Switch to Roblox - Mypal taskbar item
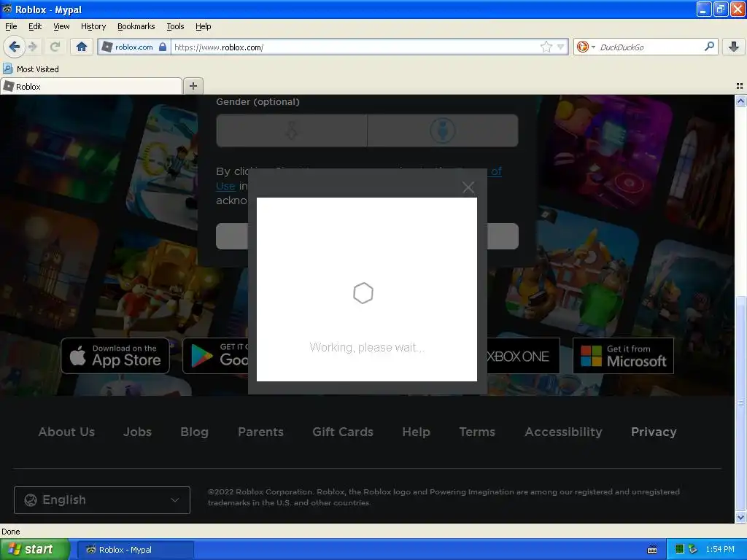The width and height of the screenshot is (747, 560). click(135, 550)
